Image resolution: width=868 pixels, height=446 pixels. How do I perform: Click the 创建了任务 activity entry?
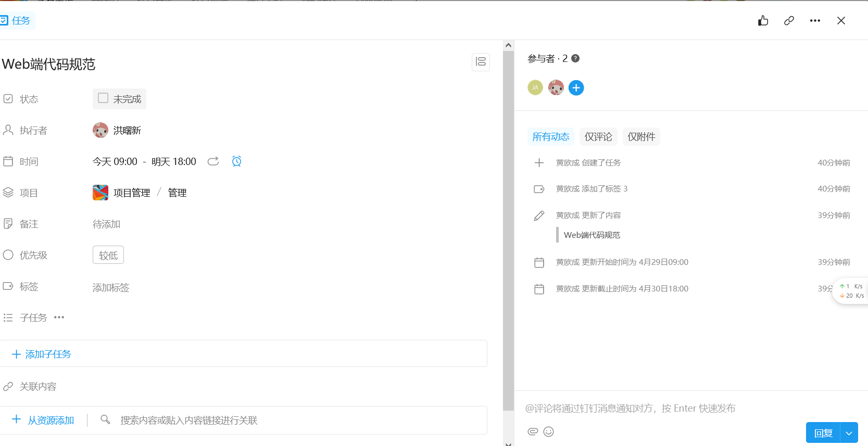coord(588,163)
